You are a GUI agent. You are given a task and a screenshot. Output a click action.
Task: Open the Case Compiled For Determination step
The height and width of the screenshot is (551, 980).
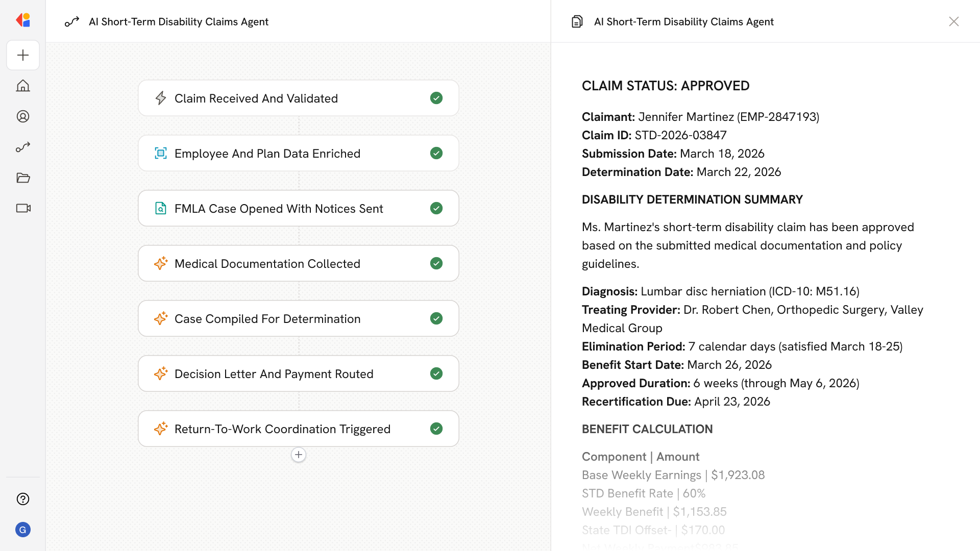267,319
